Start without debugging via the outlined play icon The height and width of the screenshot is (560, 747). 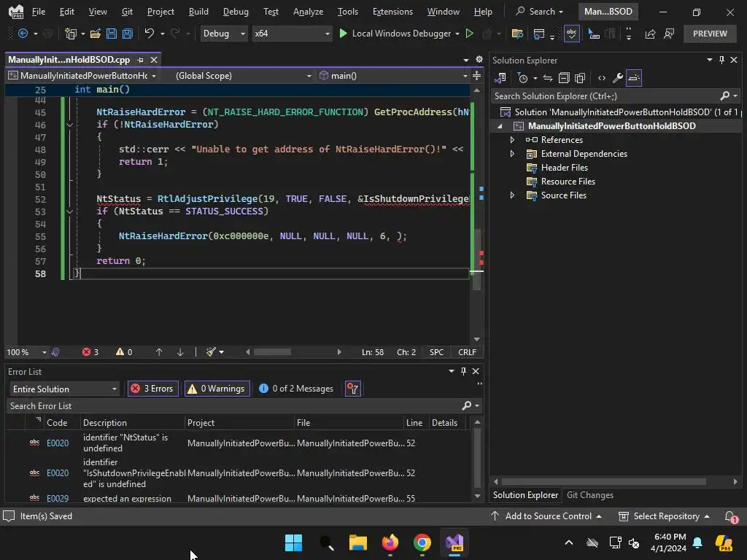click(x=469, y=34)
